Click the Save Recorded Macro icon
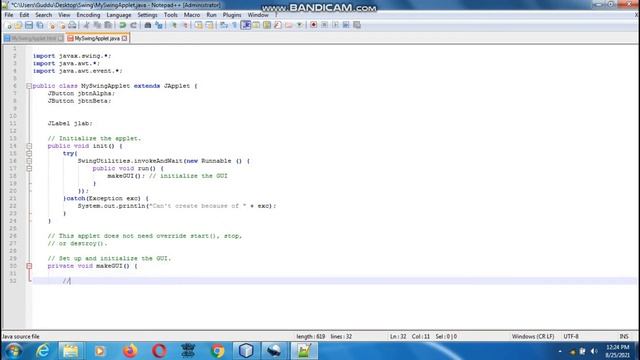Screen dimensions: 640x360 click(x=357, y=25)
